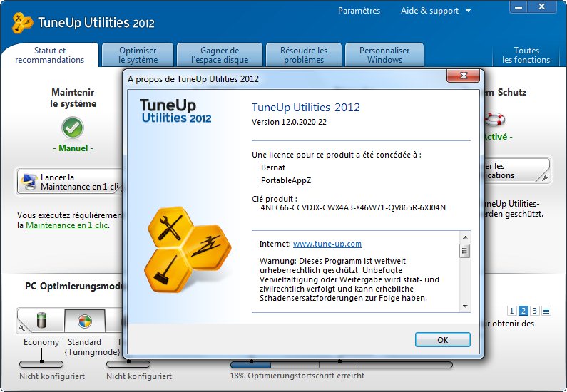This screenshot has height=392, width=567.
Task: Click wrench icon beside Economy mode
Action: (x=22, y=328)
